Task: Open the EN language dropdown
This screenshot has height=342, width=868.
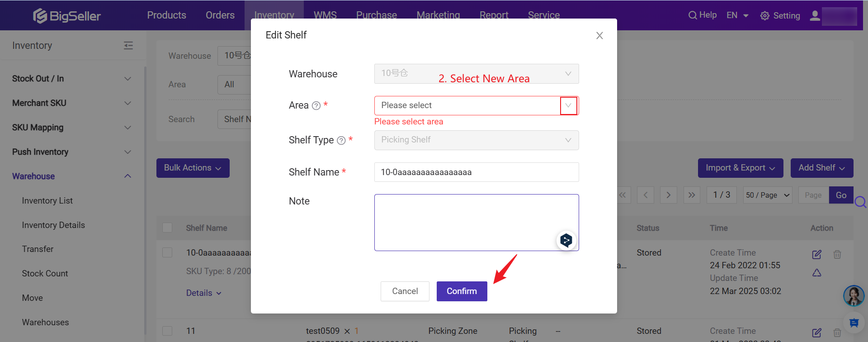Action: coord(737,15)
